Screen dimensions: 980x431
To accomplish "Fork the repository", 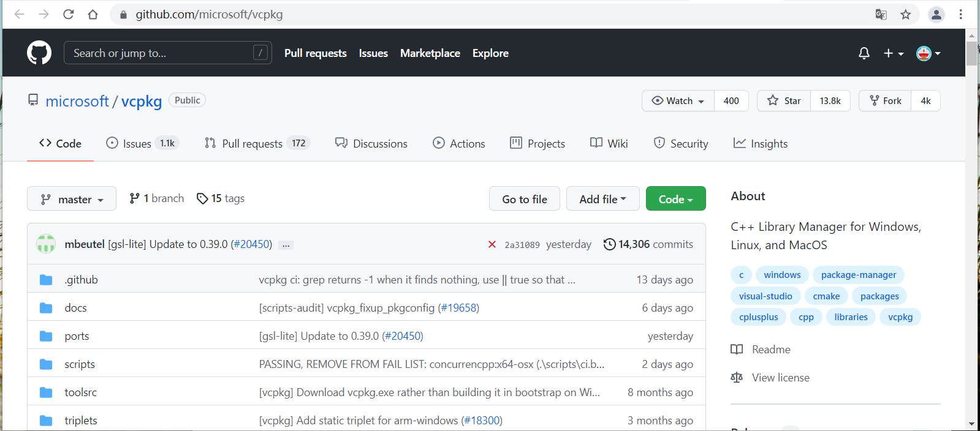I will pyautogui.click(x=885, y=101).
